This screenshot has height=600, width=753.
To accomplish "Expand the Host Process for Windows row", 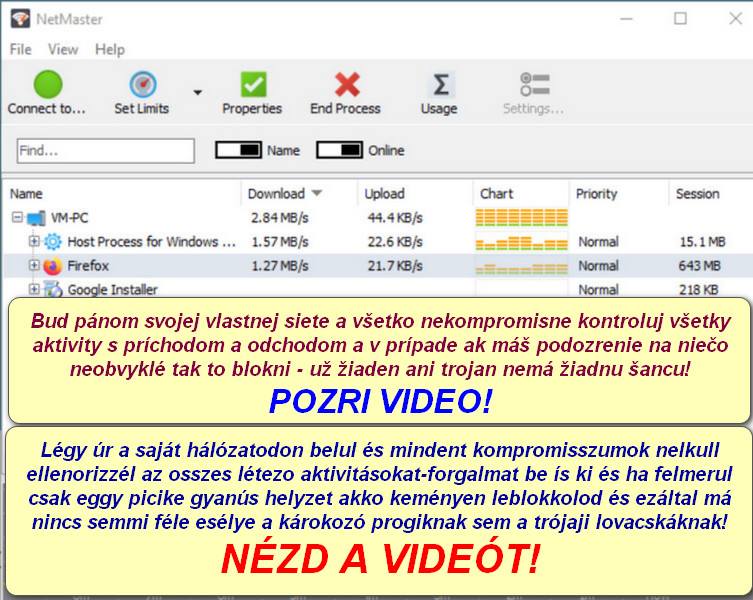I will [x=34, y=241].
